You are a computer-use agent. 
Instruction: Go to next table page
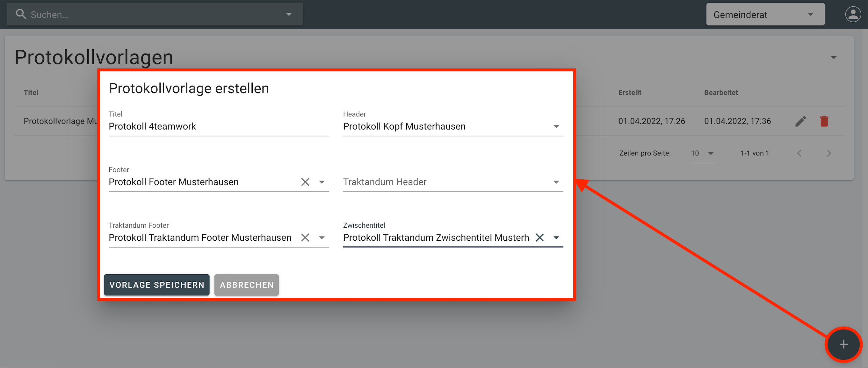click(x=829, y=153)
